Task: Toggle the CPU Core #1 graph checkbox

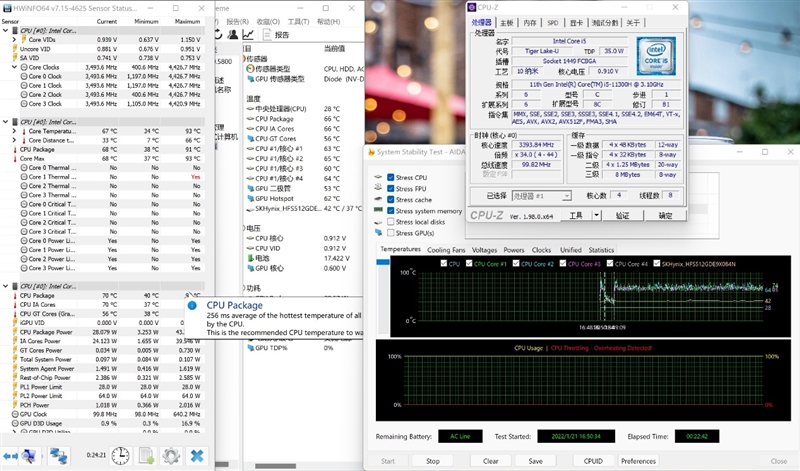Action: coord(469,264)
